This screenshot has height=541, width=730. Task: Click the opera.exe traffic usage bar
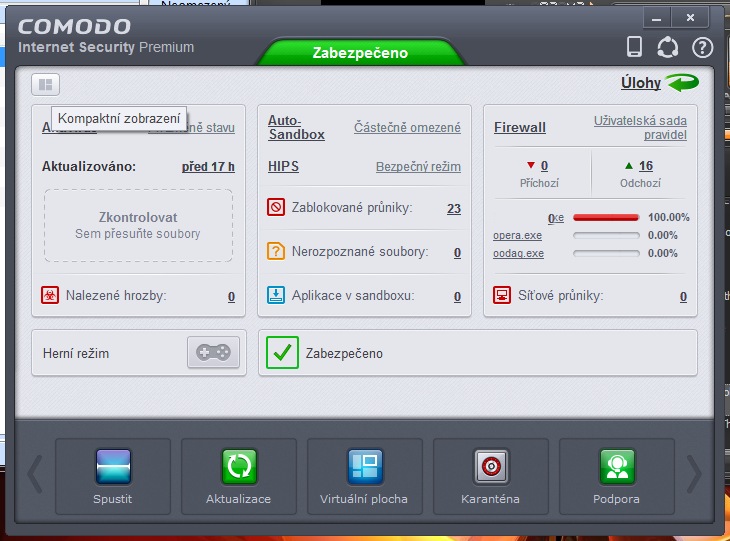pos(606,236)
